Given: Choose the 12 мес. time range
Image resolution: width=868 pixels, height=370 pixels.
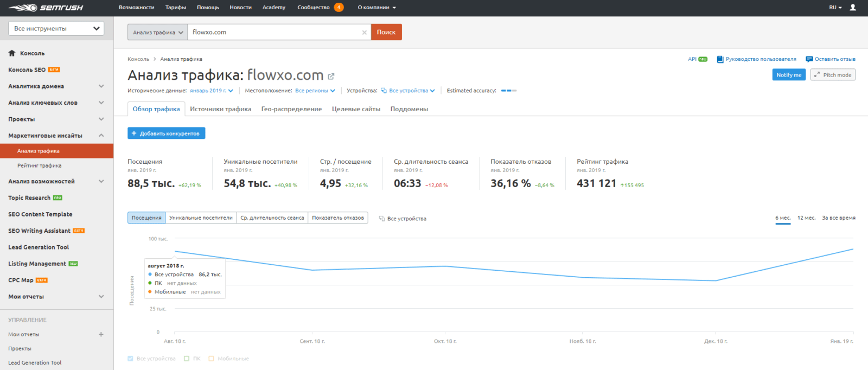Looking at the screenshot, I should pyautogui.click(x=806, y=218).
